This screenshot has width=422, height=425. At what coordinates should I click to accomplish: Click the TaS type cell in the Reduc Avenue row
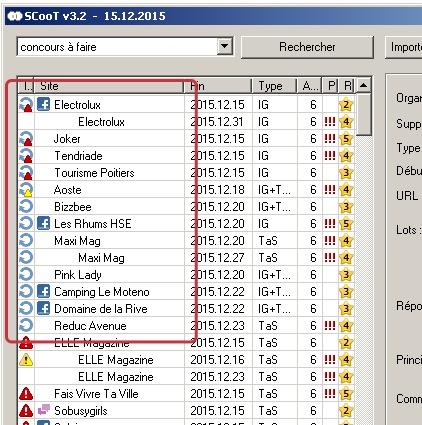pos(268,326)
